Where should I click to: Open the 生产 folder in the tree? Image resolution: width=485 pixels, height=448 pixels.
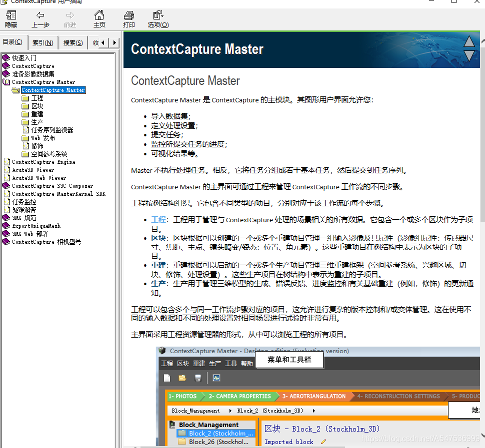pyautogui.click(x=32, y=122)
